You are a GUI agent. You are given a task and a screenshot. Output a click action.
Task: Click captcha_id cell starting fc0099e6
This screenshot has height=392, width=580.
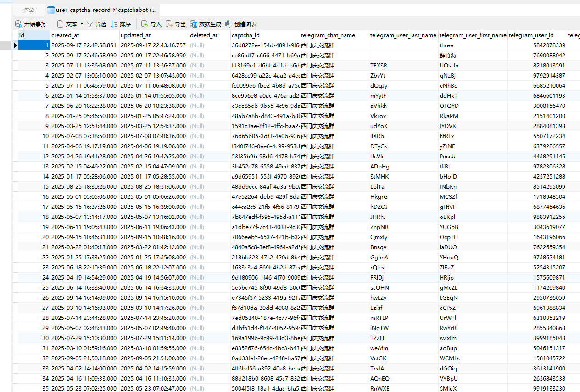[265, 85]
